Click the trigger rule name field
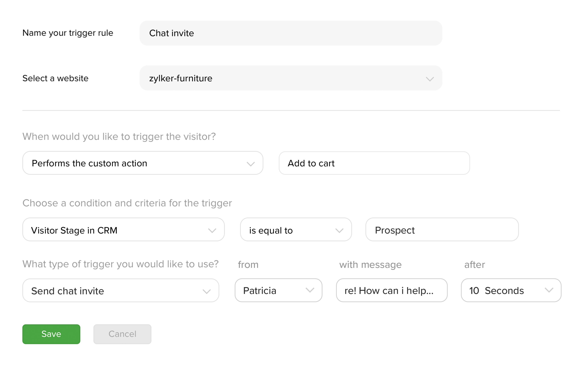The width and height of the screenshot is (588, 369). coord(291,33)
